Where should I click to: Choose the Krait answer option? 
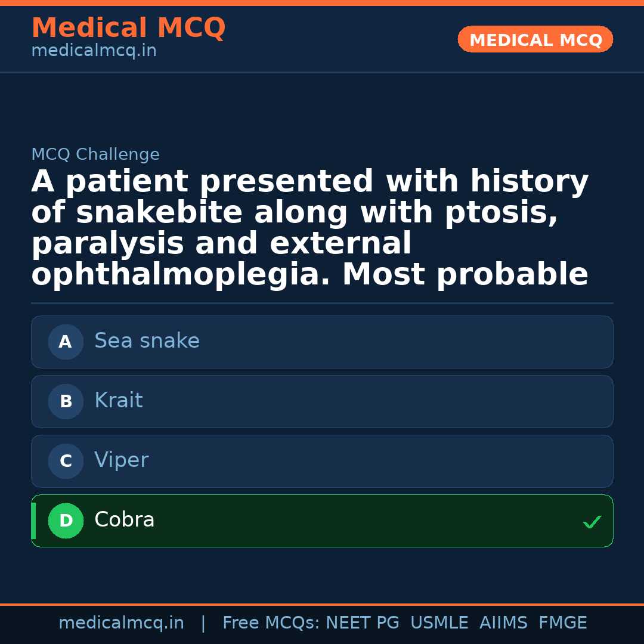click(x=119, y=401)
